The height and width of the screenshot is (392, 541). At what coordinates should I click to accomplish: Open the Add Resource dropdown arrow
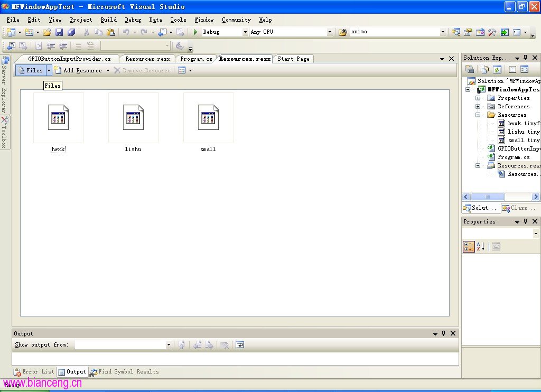pyautogui.click(x=108, y=70)
